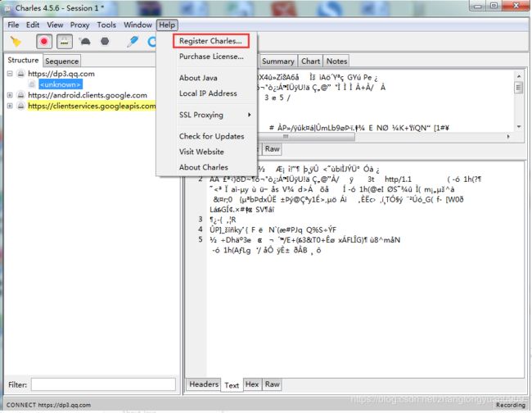Click upper pane vertical scrollbar thumb
Viewport: 532px width, 413px height.
pos(518,88)
